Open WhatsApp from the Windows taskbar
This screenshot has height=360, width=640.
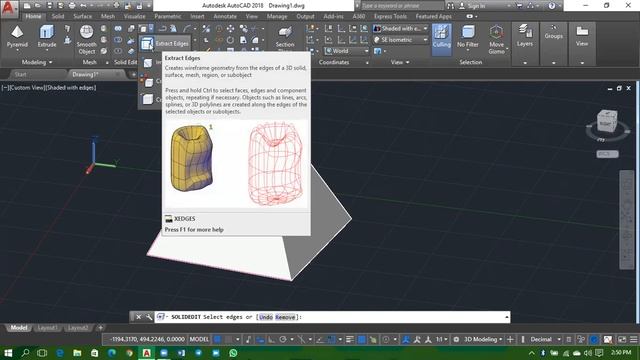coord(233,353)
